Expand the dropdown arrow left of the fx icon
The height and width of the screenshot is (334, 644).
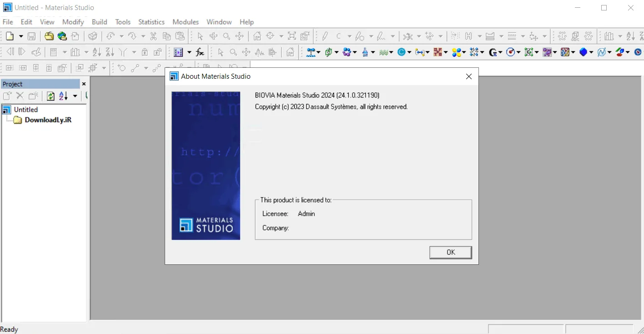coord(189,52)
